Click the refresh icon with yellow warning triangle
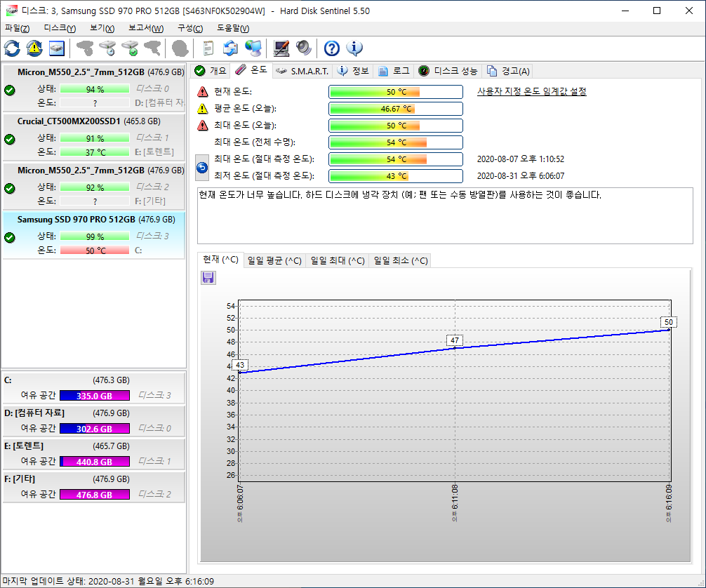This screenshot has width=706, height=588. (x=34, y=48)
